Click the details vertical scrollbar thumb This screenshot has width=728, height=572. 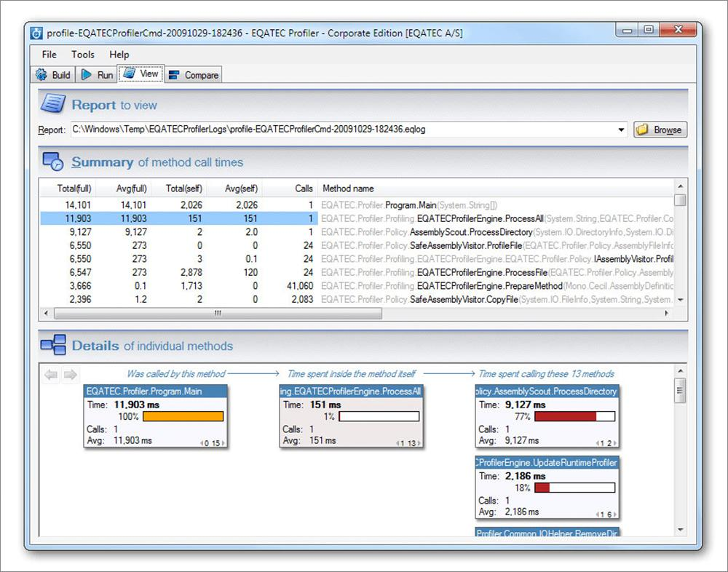680,391
